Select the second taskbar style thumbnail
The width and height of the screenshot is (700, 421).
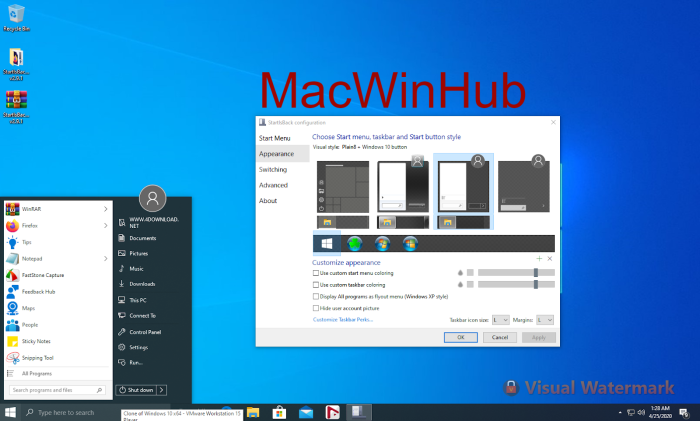coord(403,222)
